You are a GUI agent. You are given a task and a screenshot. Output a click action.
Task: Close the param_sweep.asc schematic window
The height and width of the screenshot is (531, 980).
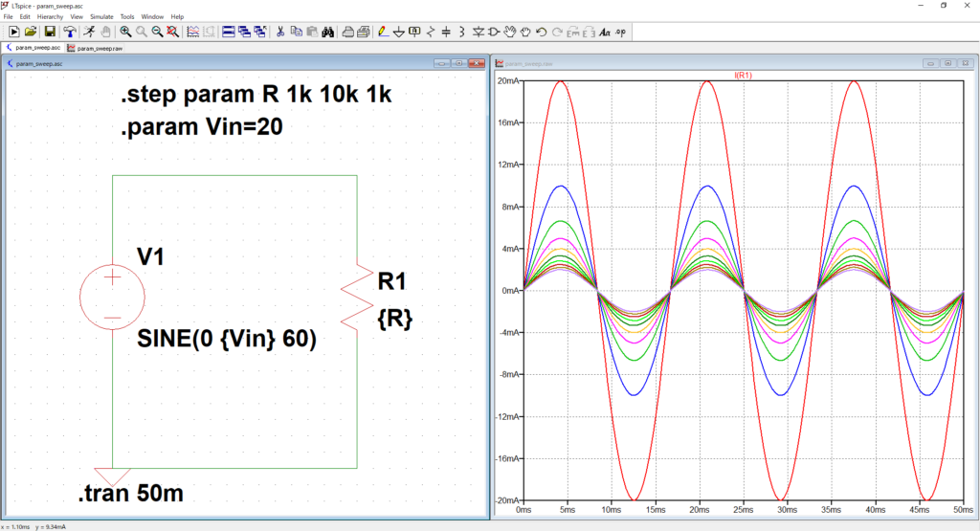pos(477,63)
